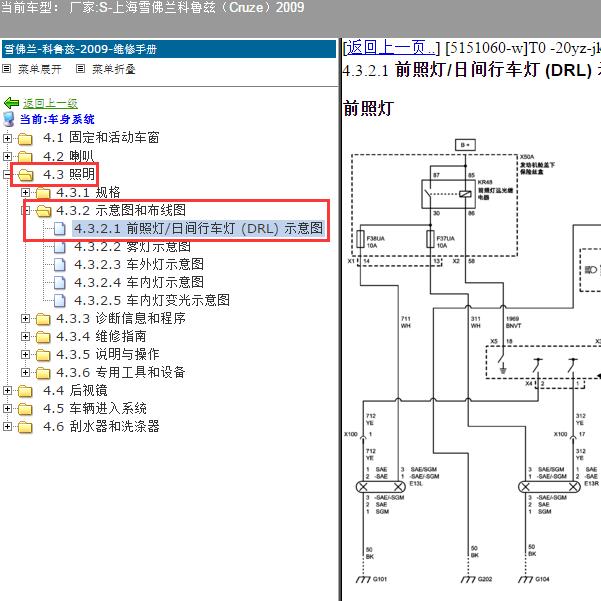The image size is (601, 601).
Task: Open 4.3.2.4 车内灯示意图
Action: pos(139,282)
